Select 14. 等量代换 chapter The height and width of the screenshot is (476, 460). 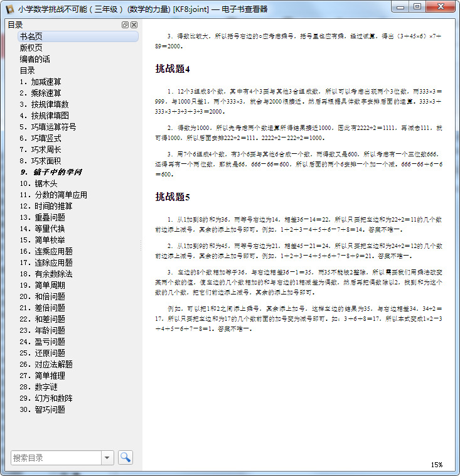coord(43,229)
